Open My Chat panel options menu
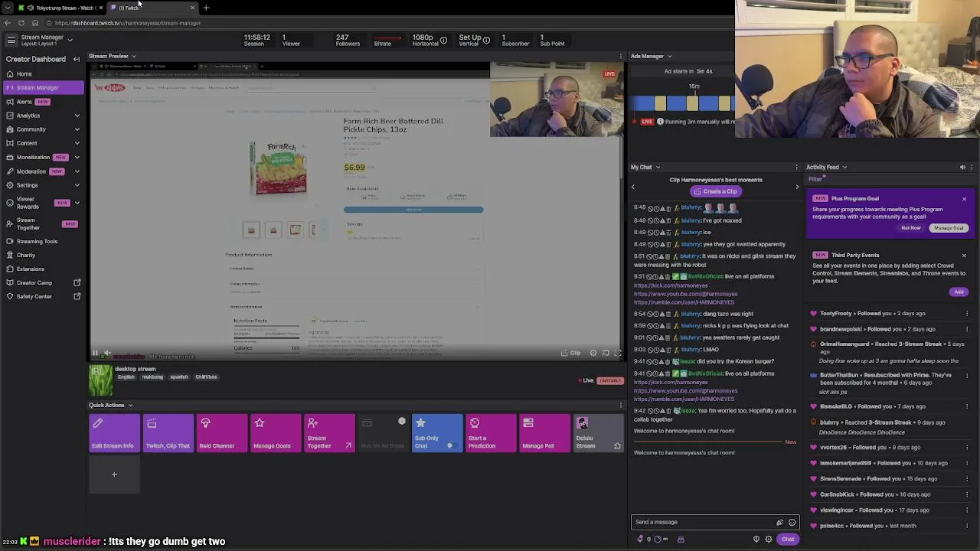This screenshot has height=551, width=980. coord(797,167)
